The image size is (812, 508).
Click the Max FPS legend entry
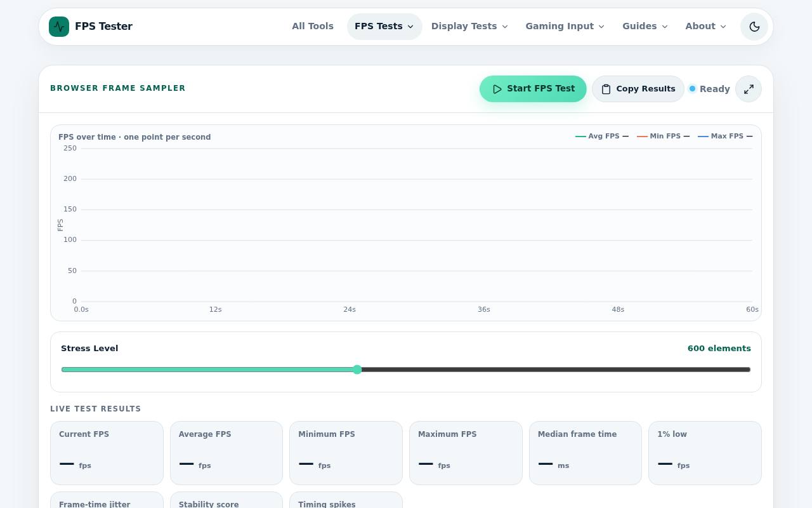725,136
